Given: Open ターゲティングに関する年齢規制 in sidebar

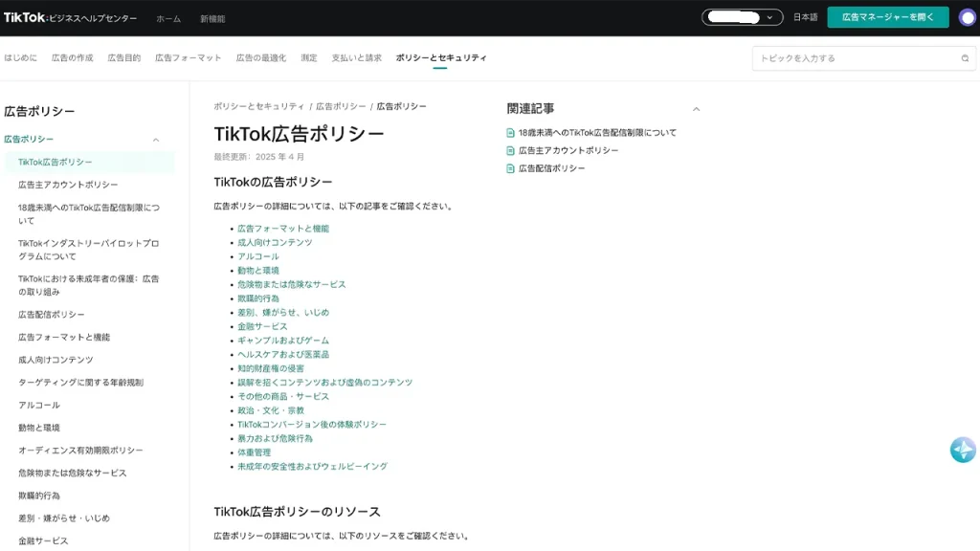Looking at the screenshot, I should [80, 383].
